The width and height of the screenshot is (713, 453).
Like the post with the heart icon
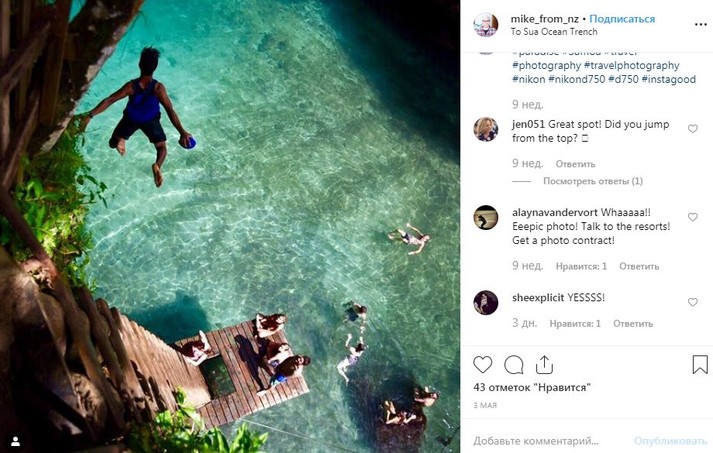(x=483, y=365)
